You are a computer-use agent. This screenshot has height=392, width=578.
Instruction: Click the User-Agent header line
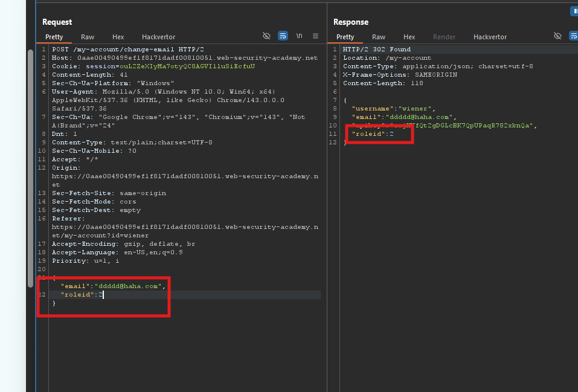coord(168,100)
